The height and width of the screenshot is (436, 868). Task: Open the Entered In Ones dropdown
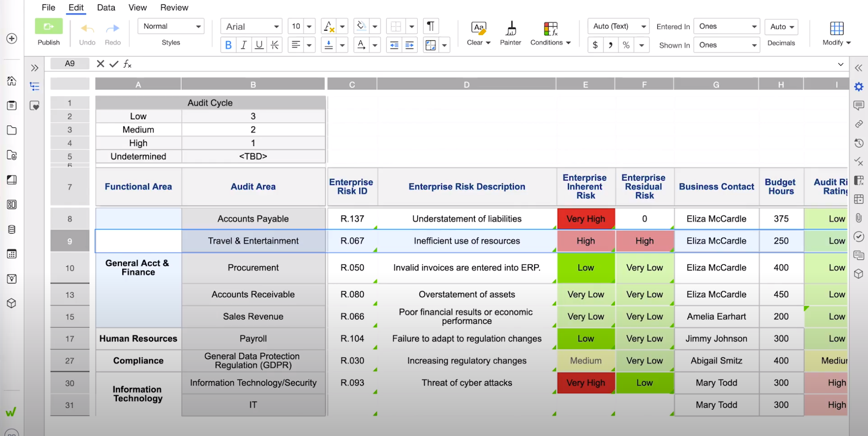click(727, 26)
